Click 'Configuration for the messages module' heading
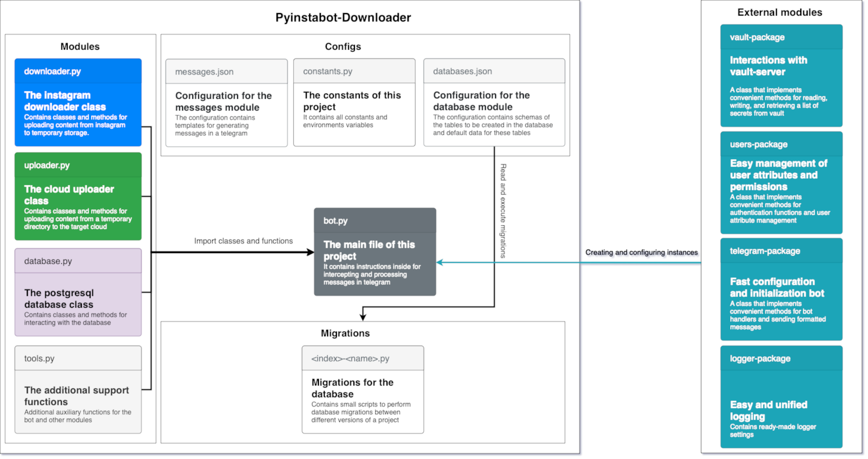The width and height of the screenshot is (868, 459). (x=223, y=101)
